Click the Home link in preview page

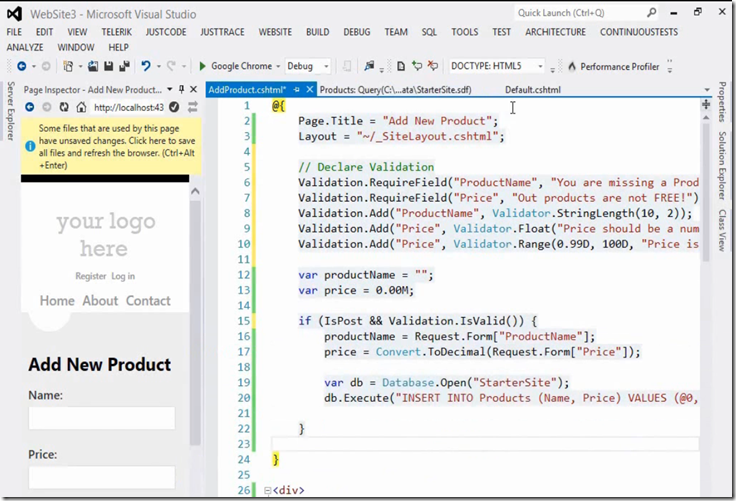coord(57,301)
